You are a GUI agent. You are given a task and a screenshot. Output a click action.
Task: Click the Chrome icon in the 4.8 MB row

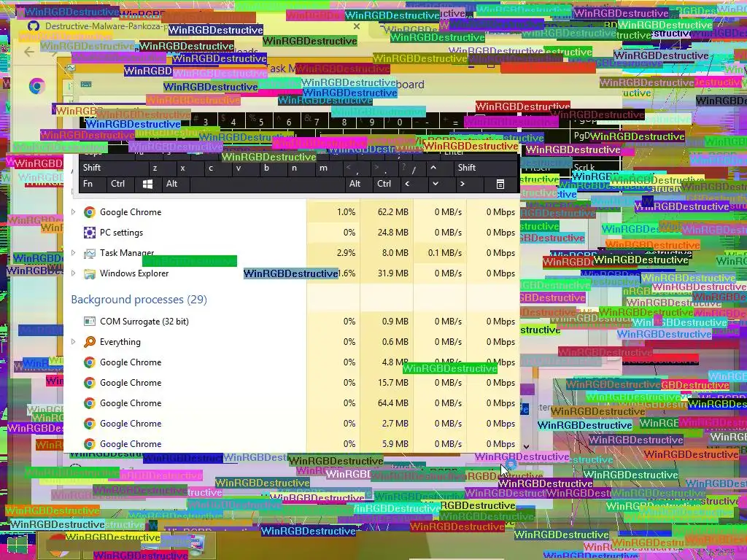[x=89, y=362]
